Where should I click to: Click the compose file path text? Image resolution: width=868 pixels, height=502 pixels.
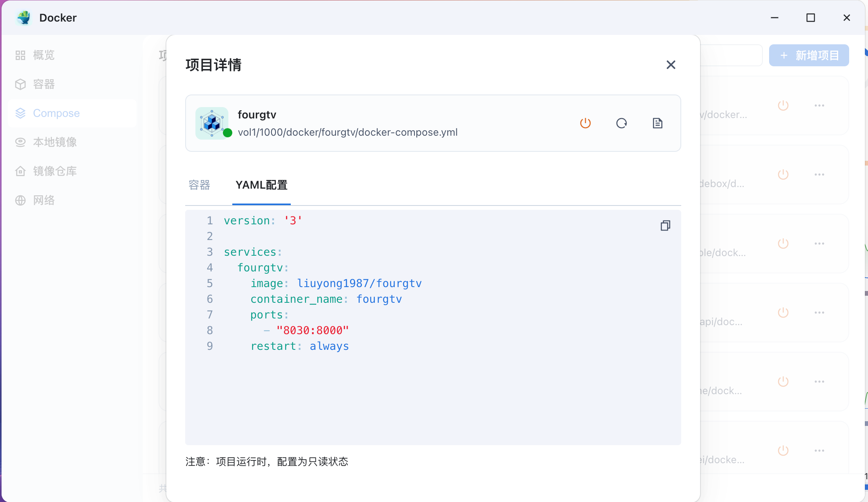[x=348, y=133]
